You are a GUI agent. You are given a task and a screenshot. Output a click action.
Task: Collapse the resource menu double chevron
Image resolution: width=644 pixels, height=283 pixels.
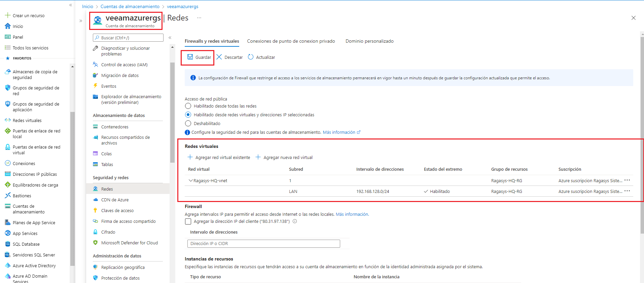coord(170,38)
